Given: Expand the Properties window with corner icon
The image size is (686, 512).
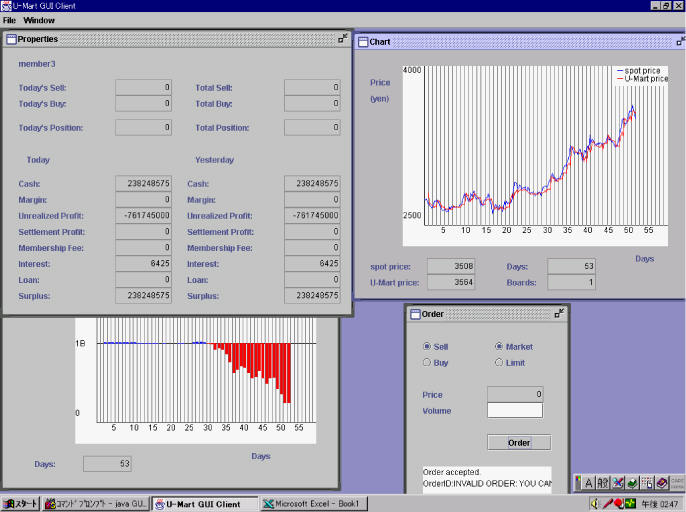Looking at the screenshot, I should click(343, 38).
